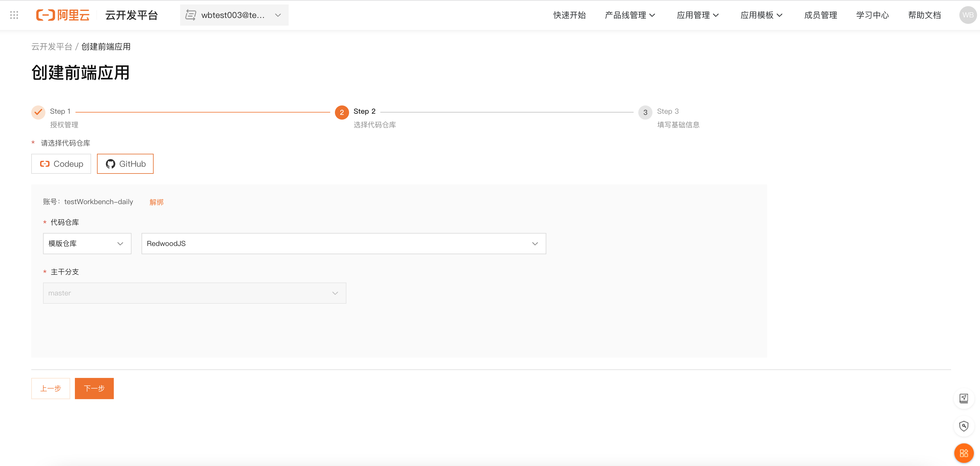Click the 云开发平台 breadcrumb link
Viewport: 980px width, 466px height.
[52, 47]
